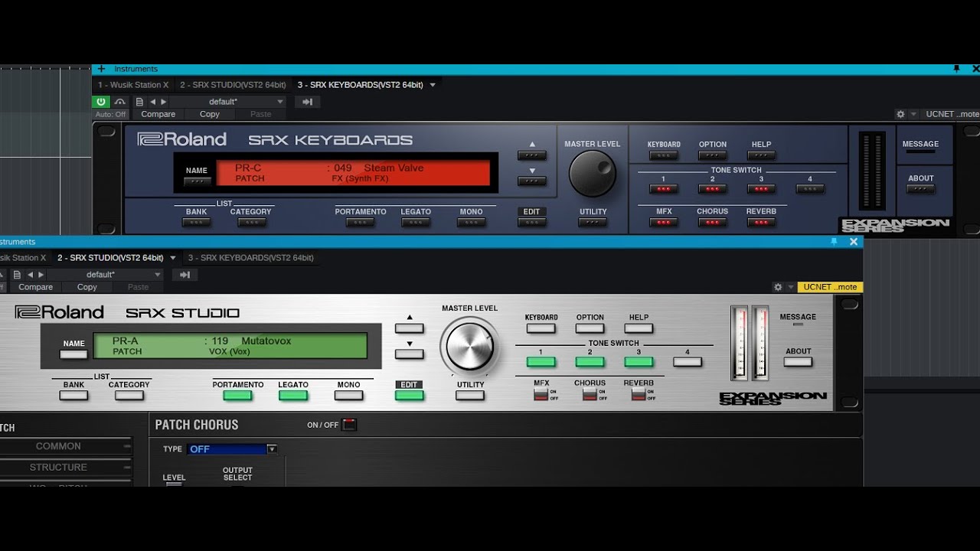Image resolution: width=980 pixels, height=551 pixels.
Task: Expand arrow beside gear in SRX Keyboards window
Action: click(x=913, y=114)
